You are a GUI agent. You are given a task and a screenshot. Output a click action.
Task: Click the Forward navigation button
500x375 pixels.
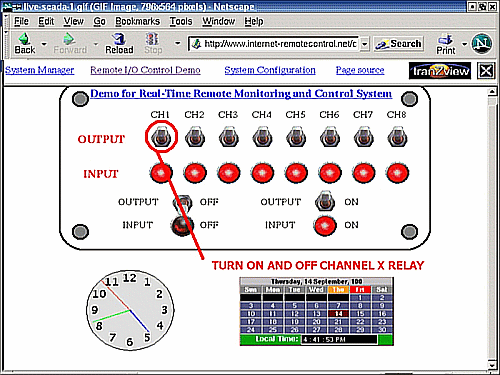pyautogui.click(x=70, y=44)
